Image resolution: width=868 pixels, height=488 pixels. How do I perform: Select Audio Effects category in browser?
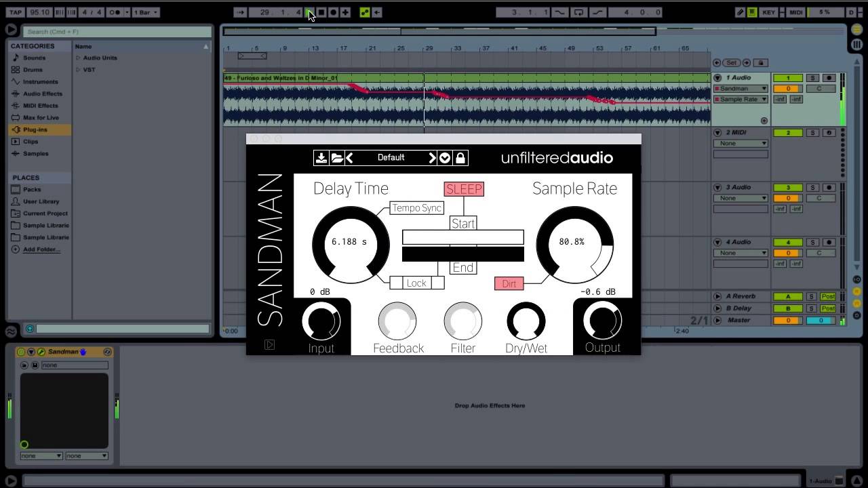point(42,94)
